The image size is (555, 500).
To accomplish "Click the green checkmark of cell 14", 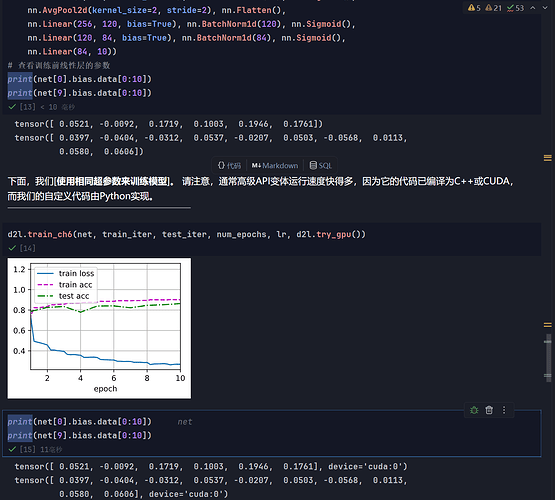I will point(12,248).
